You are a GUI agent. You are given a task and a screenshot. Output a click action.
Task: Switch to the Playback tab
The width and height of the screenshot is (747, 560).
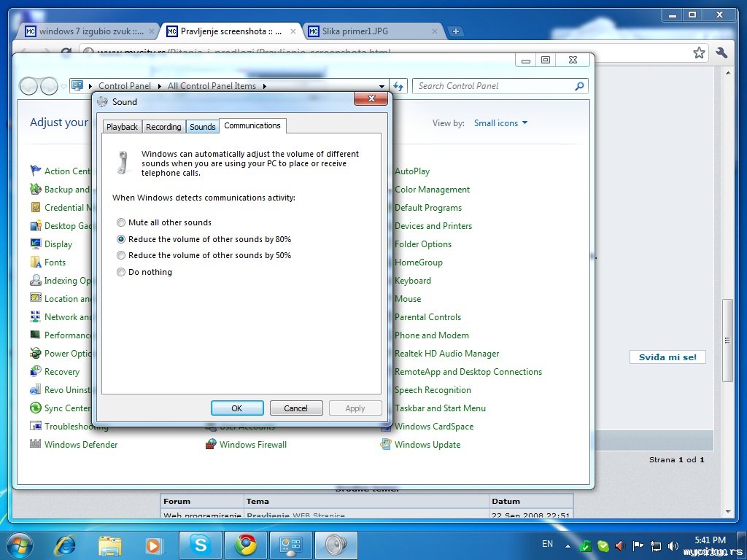click(122, 127)
